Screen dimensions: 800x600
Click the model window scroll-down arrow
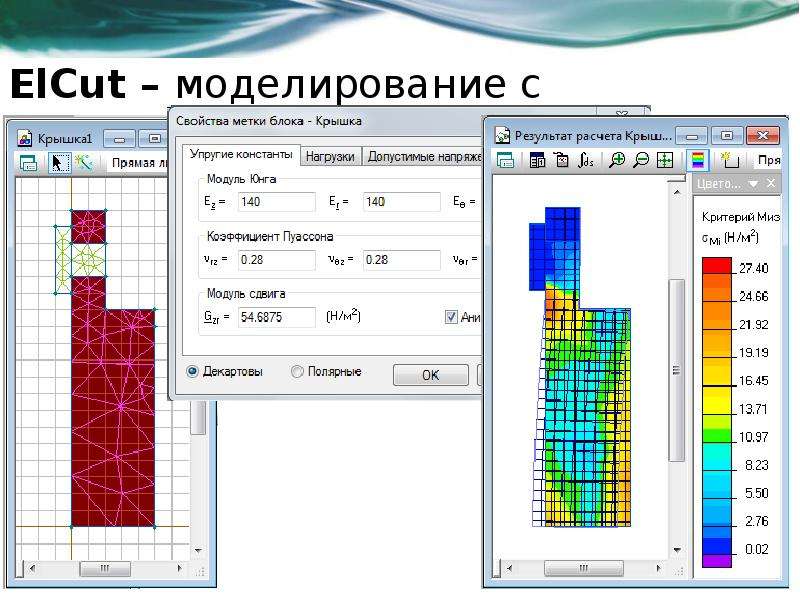[x=198, y=551]
